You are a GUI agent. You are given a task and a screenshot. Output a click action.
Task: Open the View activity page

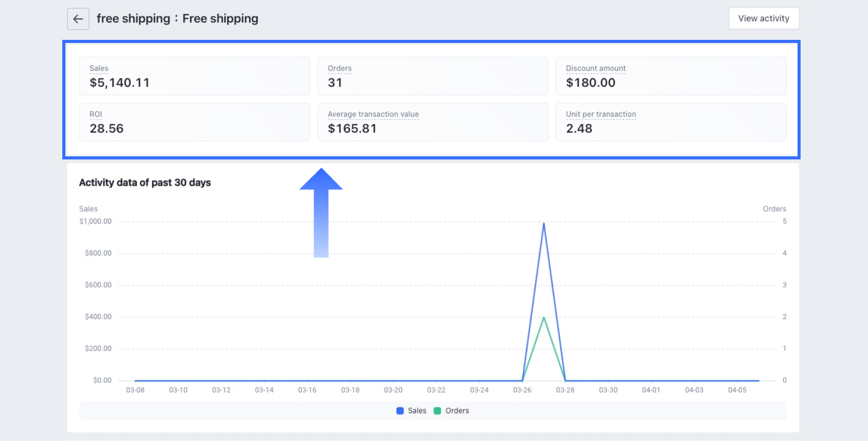pos(763,18)
